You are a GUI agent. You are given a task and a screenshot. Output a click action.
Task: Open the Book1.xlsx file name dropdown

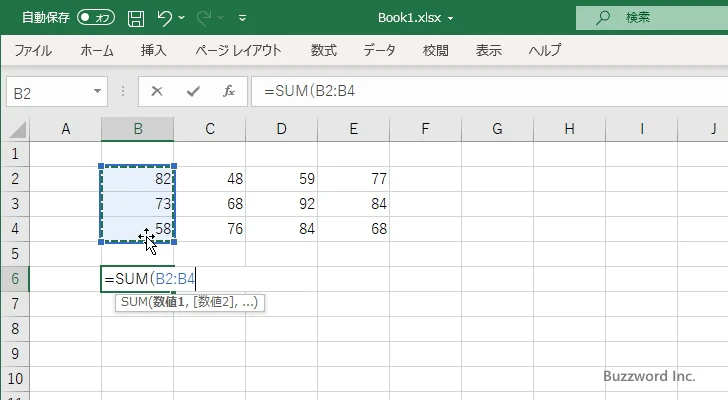(x=450, y=19)
